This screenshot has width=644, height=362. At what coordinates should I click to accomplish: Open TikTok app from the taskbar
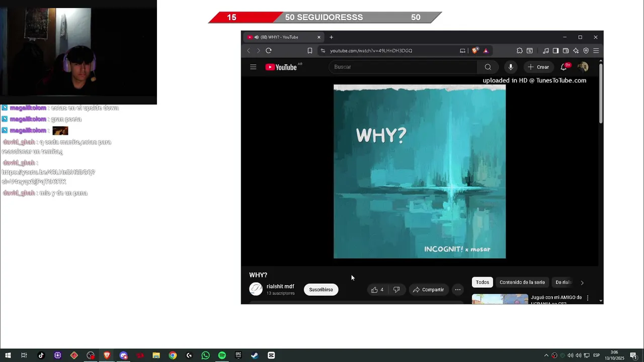tap(41, 355)
